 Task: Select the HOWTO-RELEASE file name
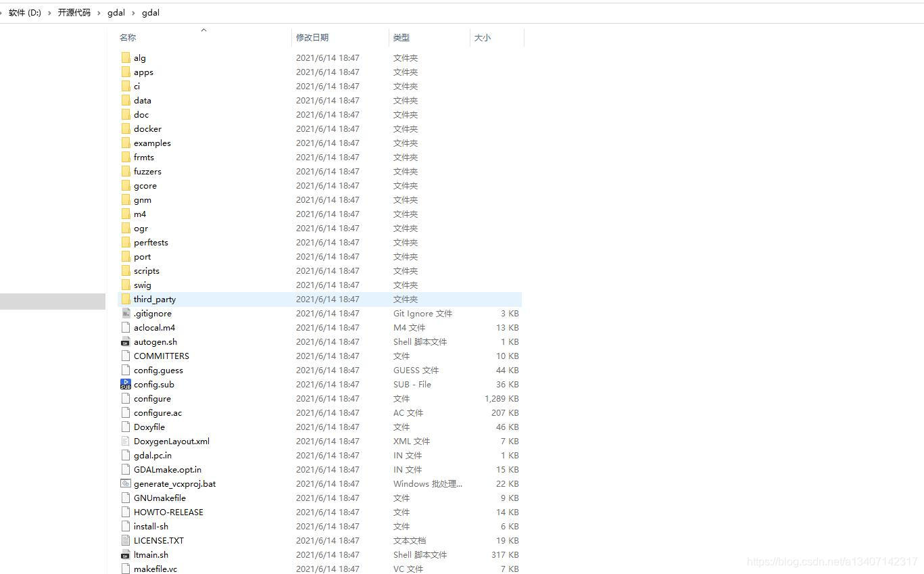[168, 512]
